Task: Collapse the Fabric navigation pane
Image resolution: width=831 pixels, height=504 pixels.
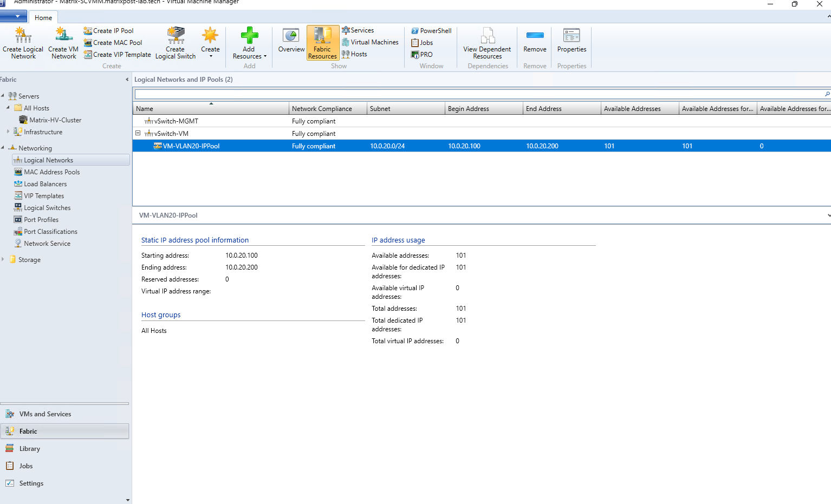Action: click(127, 80)
